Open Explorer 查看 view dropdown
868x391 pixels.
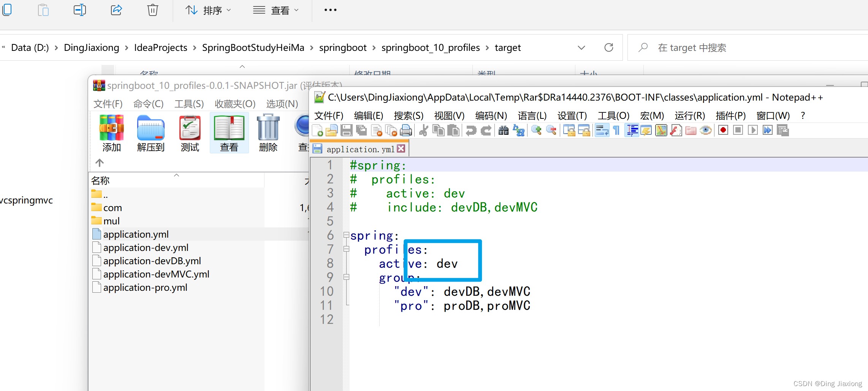[276, 10]
